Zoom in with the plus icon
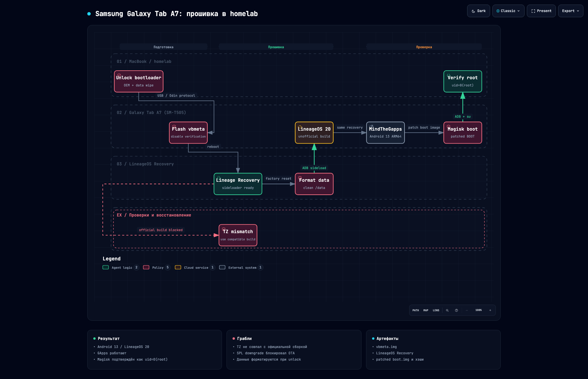The height and width of the screenshot is (379, 588). 490,310
